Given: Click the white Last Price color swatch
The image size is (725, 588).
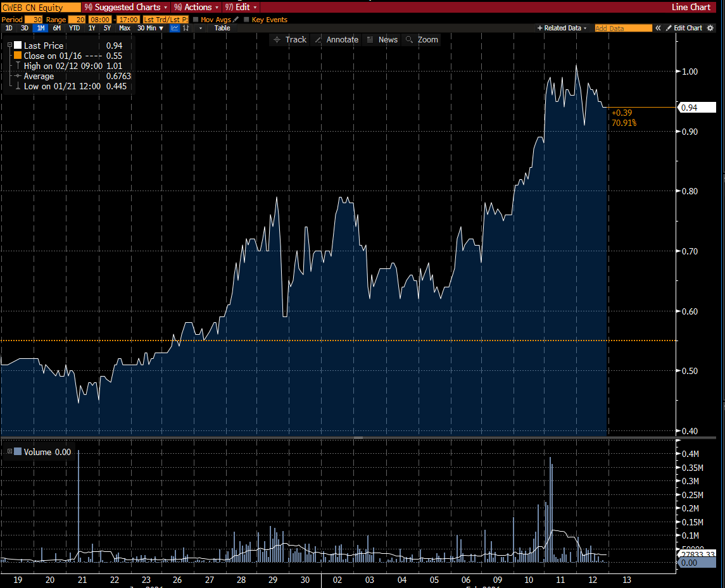Looking at the screenshot, I should click(x=18, y=46).
